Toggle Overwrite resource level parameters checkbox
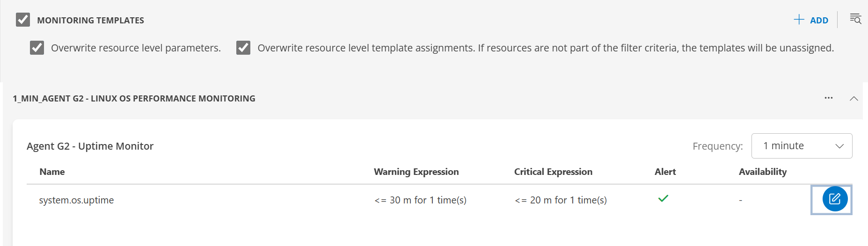The image size is (868, 246). (37, 48)
